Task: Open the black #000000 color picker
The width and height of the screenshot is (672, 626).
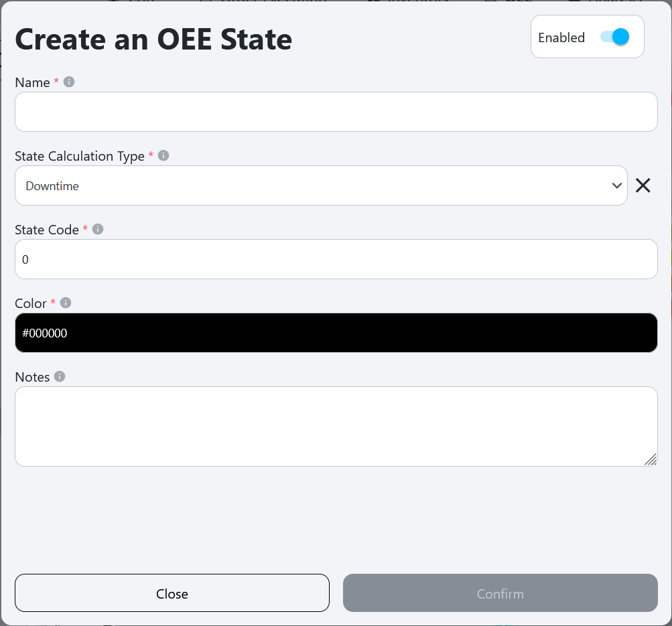Action: (x=336, y=332)
